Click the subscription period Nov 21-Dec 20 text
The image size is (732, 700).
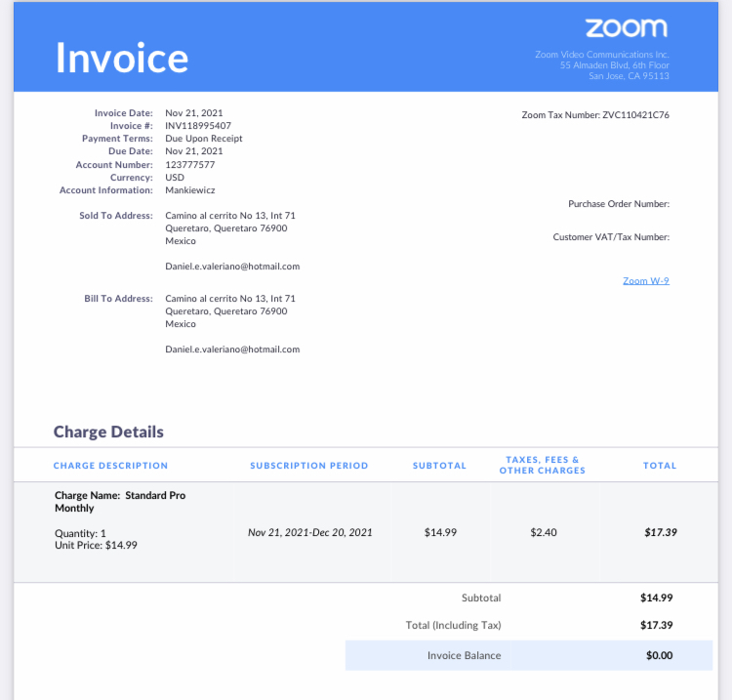(310, 532)
